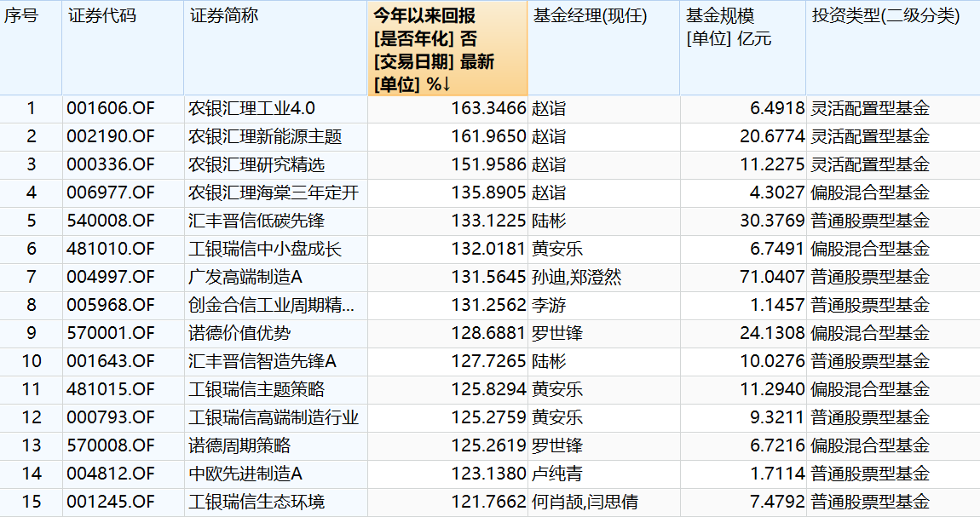Click fund size value 6.4918
Screen dimensions: 980x517
click(x=777, y=109)
